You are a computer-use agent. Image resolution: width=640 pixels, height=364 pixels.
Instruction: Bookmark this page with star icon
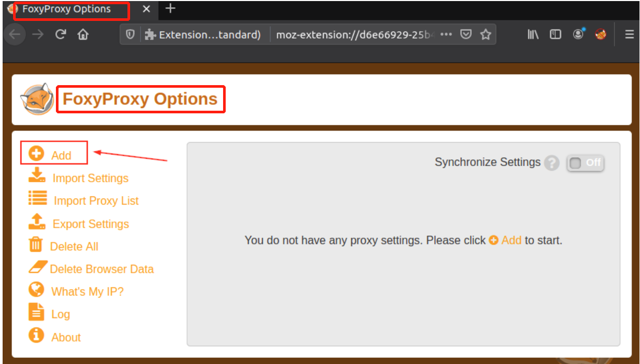pos(485,34)
